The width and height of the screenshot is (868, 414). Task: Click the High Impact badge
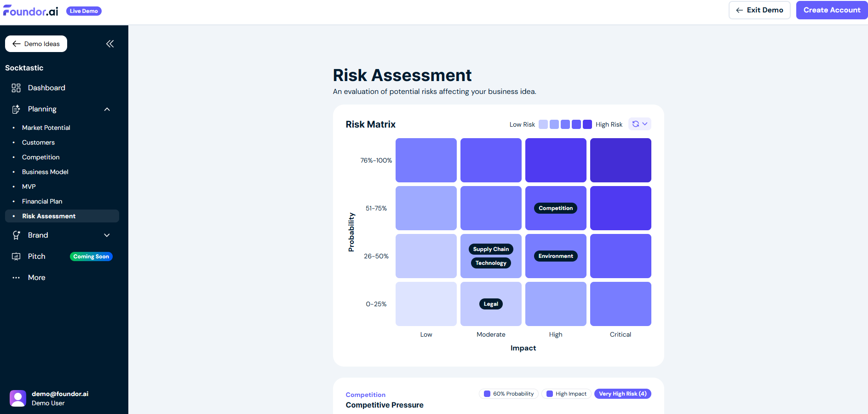click(x=566, y=394)
